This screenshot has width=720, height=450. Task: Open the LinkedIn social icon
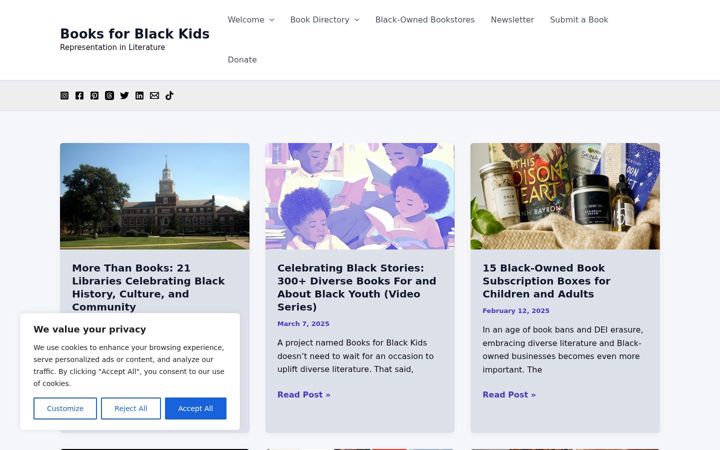[139, 96]
